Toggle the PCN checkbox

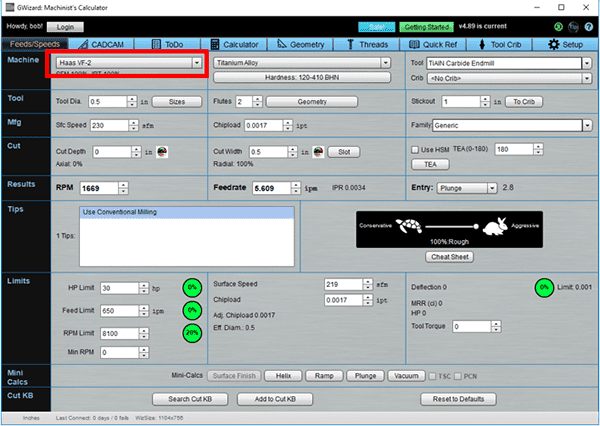coord(458,376)
